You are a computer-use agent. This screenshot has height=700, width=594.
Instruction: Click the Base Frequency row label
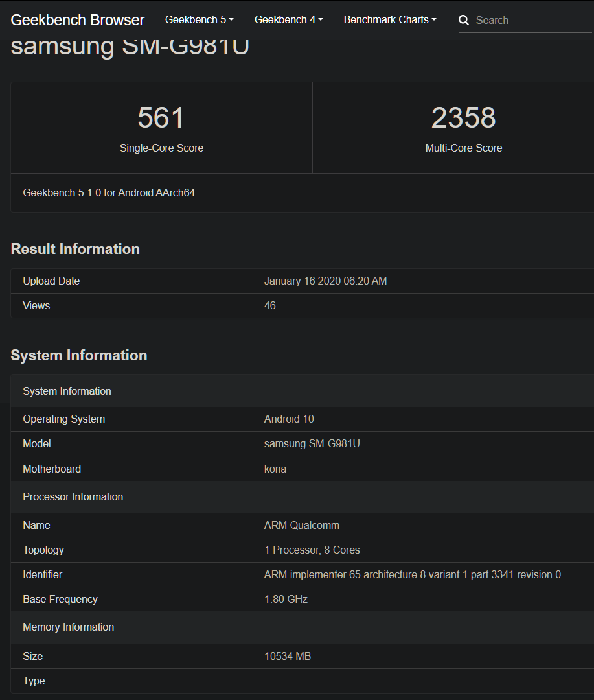coord(60,599)
